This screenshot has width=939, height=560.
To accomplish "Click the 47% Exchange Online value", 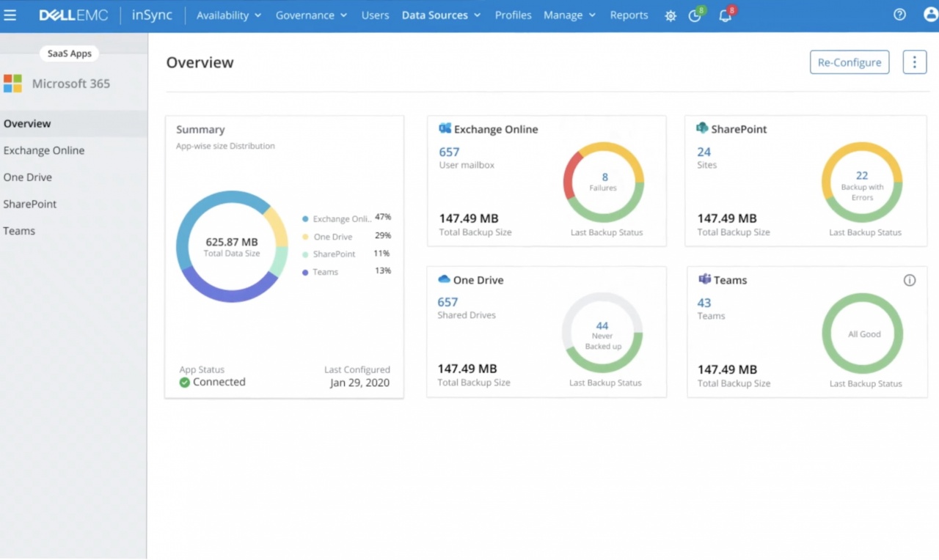I will click(x=383, y=217).
